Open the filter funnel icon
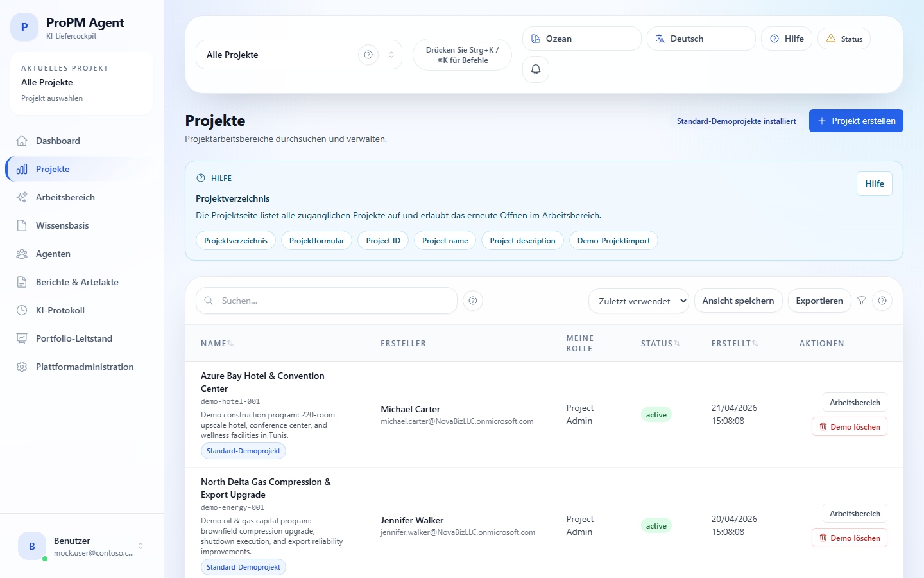 tap(862, 301)
